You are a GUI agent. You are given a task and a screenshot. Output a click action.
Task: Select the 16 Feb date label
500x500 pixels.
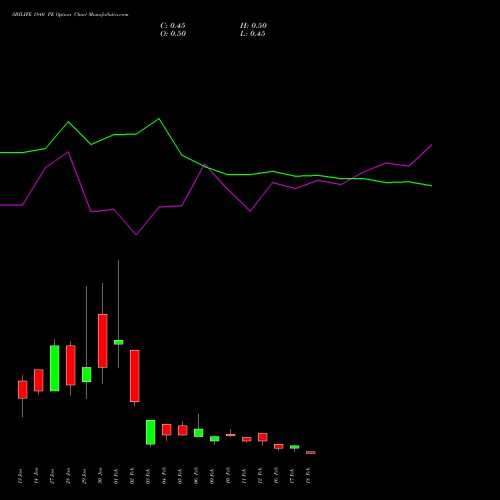pos(276,476)
